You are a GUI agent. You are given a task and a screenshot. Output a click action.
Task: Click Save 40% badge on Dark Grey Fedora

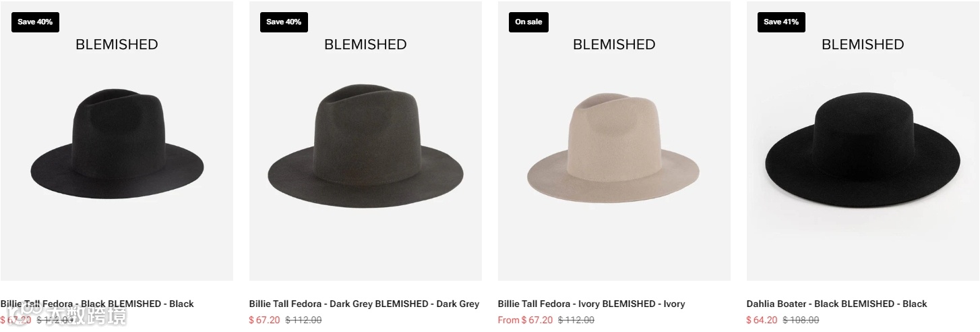pyautogui.click(x=284, y=22)
